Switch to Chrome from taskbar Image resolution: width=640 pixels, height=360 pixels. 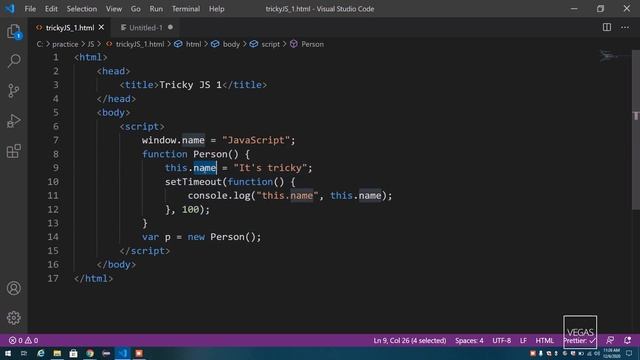[90, 353]
